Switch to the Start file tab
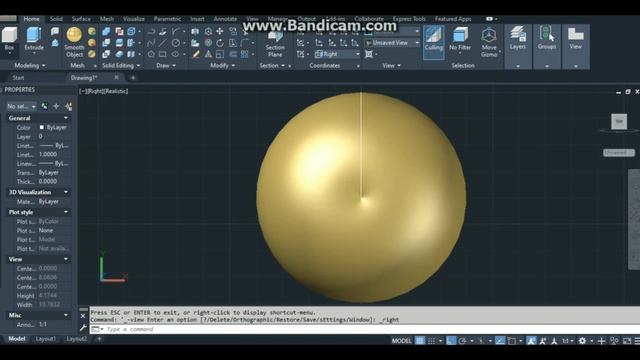640x360 pixels. (18, 78)
